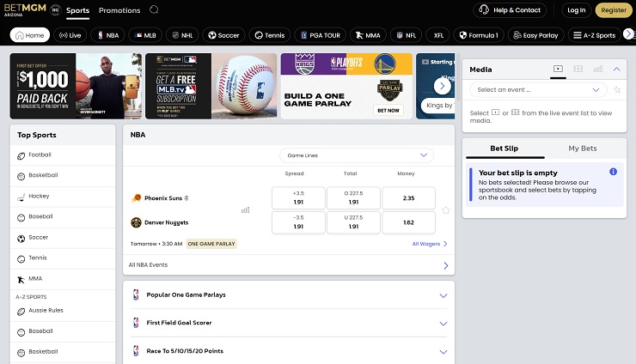The image size is (636, 364).
Task: Open the Promotions page
Action: (x=119, y=10)
